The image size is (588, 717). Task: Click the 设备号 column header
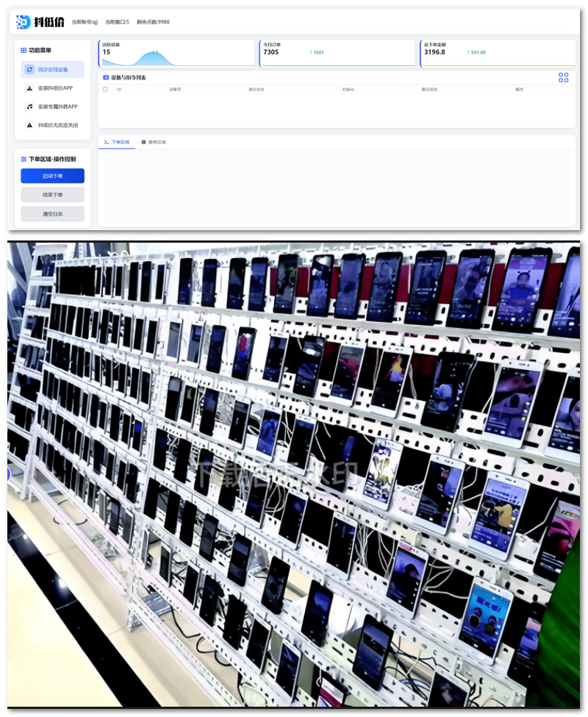175,90
